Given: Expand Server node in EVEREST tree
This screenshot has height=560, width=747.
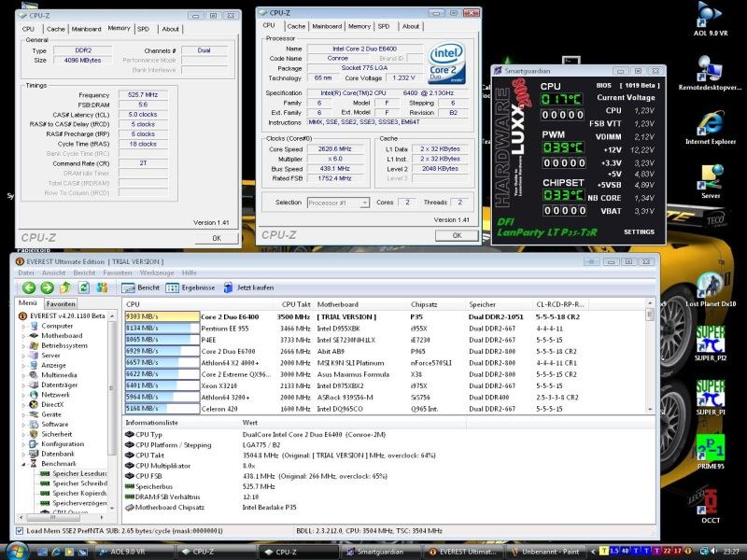Looking at the screenshot, I should coord(23,356).
